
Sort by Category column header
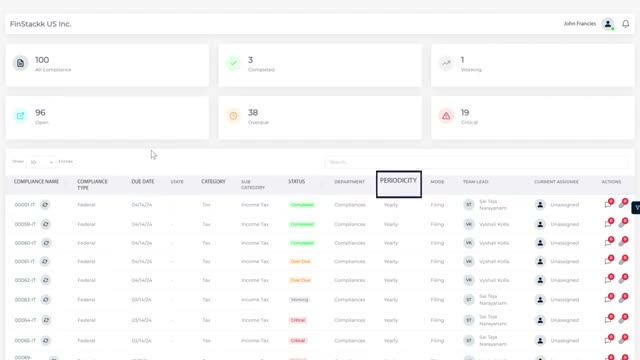tap(213, 182)
